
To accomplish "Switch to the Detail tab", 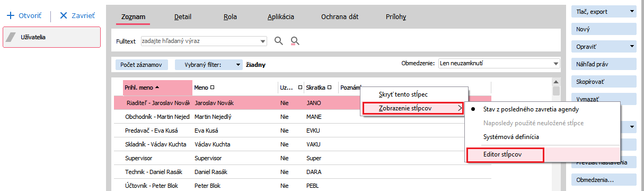I will point(183,17).
